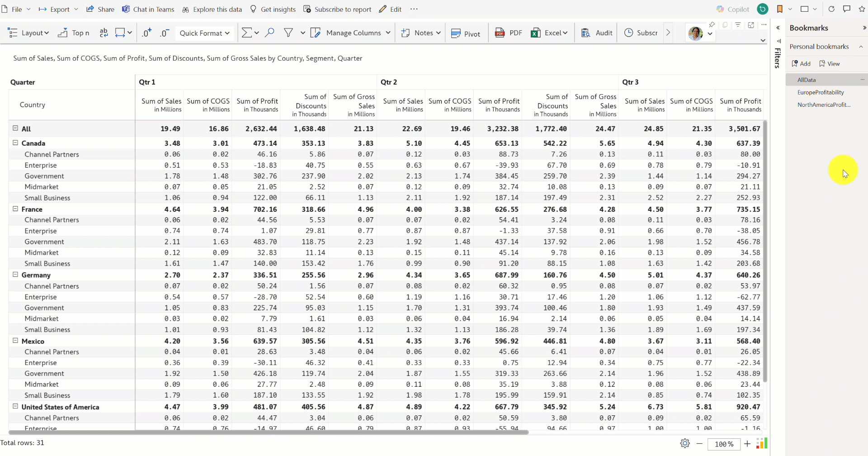Open the File menu
The width and height of the screenshot is (868, 456).
16,9
